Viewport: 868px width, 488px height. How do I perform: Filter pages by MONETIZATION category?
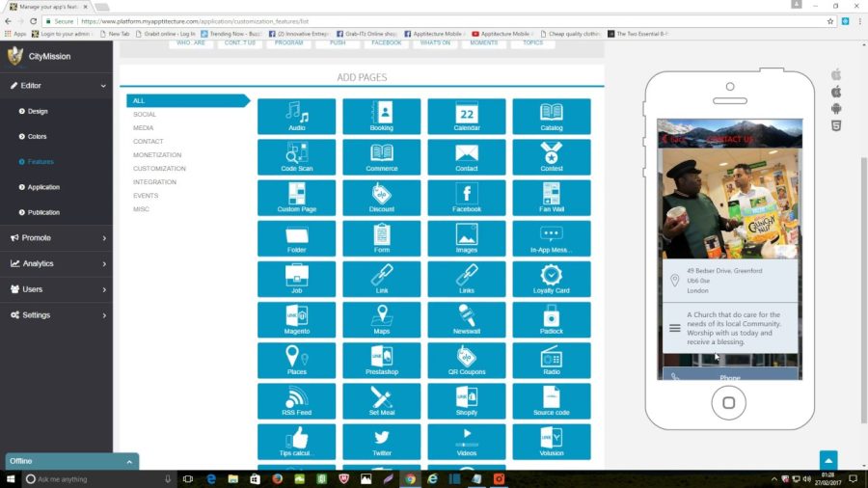tap(157, 155)
